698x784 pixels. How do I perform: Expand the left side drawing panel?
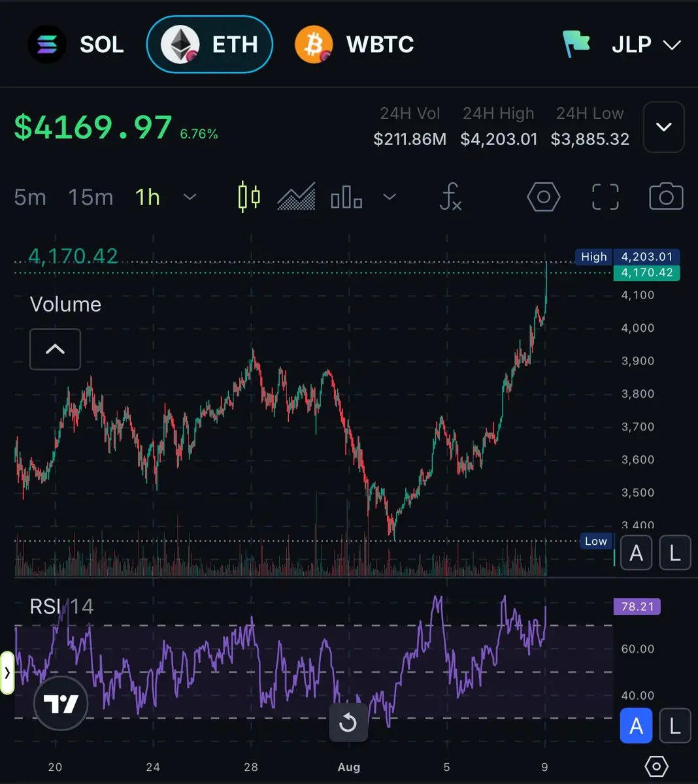pyautogui.click(x=7, y=672)
